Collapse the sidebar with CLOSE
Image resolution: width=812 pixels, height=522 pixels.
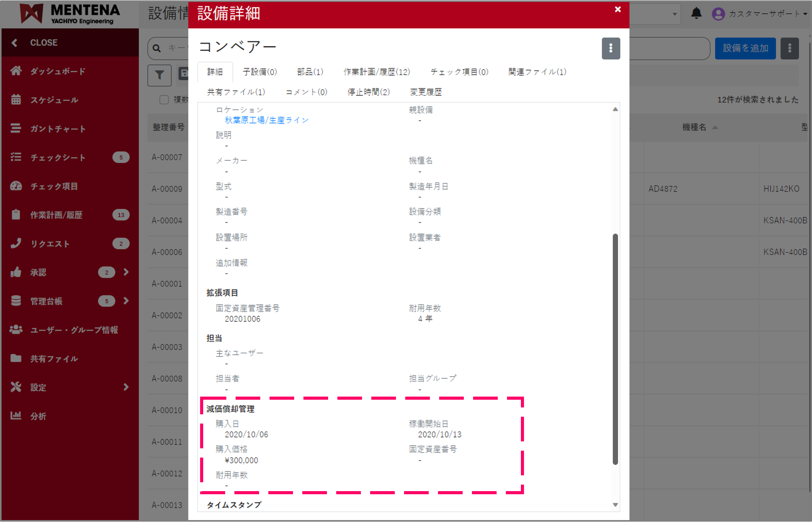tap(44, 42)
